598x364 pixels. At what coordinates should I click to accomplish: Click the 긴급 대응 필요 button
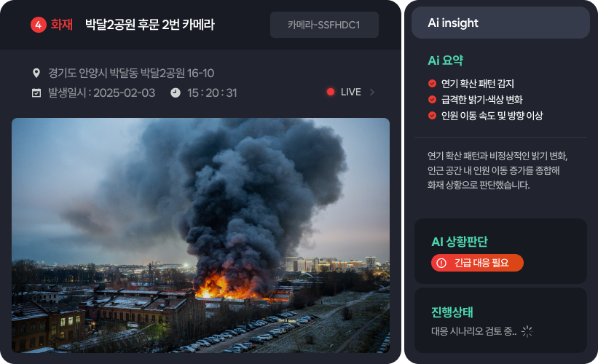(x=477, y=263)
